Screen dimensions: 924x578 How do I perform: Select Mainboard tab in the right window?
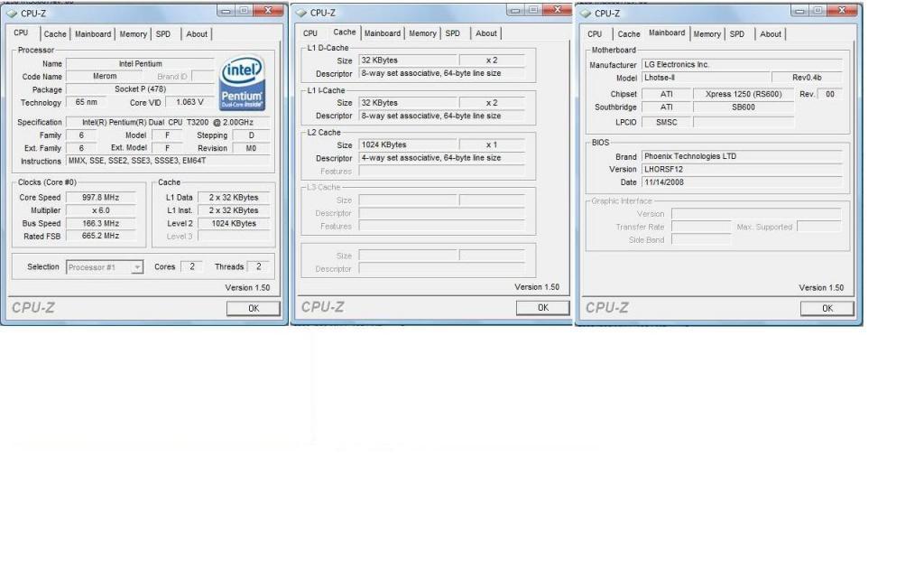667,33
